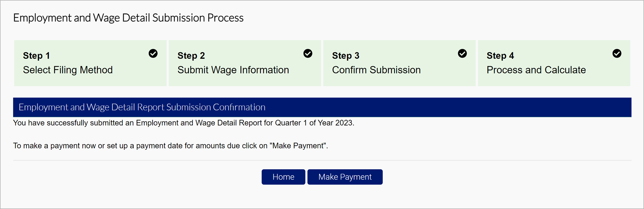Click the "Quarter 1 of Year 2023" text
644x209 pixels.
314,123
